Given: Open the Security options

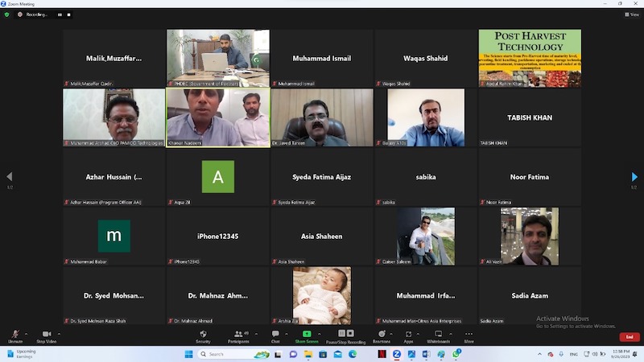Looking at the screenshot, I should click(203, 335).
